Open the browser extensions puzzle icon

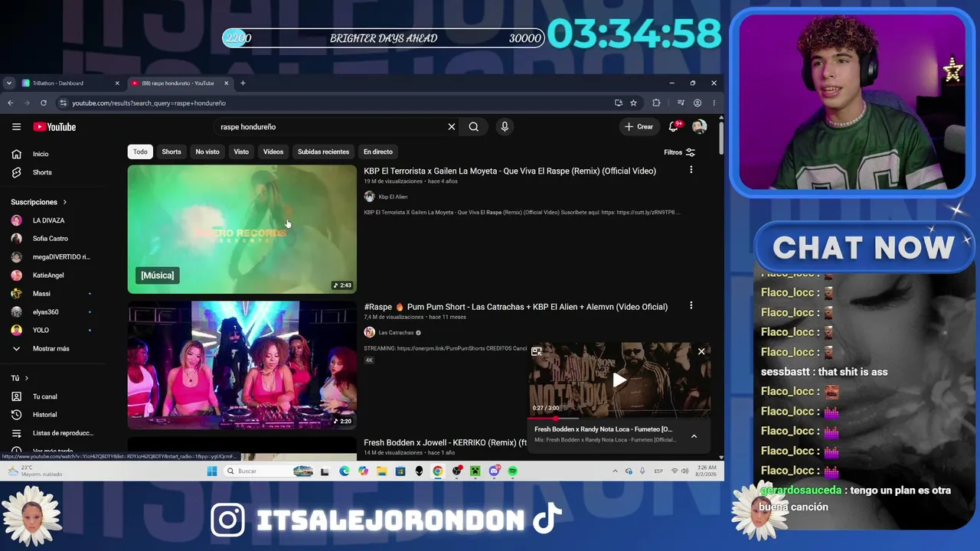[656, 103]
